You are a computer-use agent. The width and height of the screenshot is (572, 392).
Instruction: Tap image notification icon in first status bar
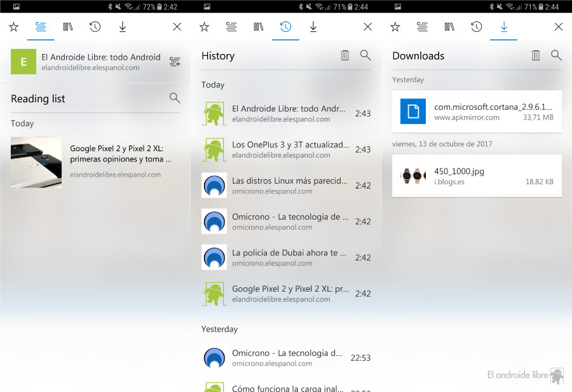[x=17, y=6]
